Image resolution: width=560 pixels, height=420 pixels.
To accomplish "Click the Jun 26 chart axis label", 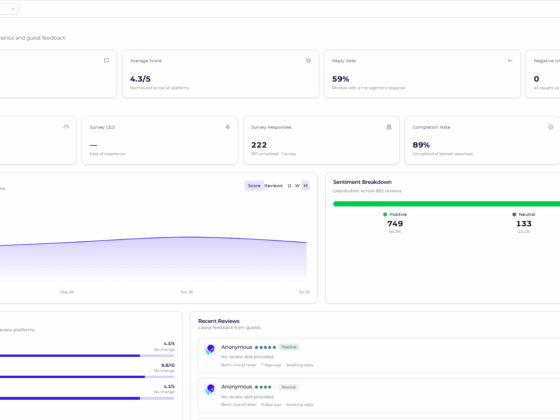I will click(187, 292).
